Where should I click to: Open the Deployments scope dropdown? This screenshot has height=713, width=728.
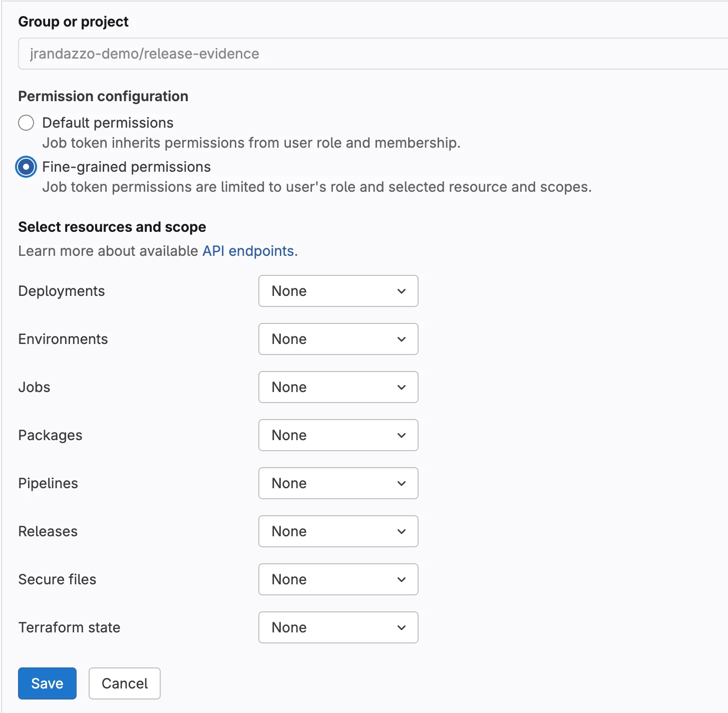click(338, 291)
